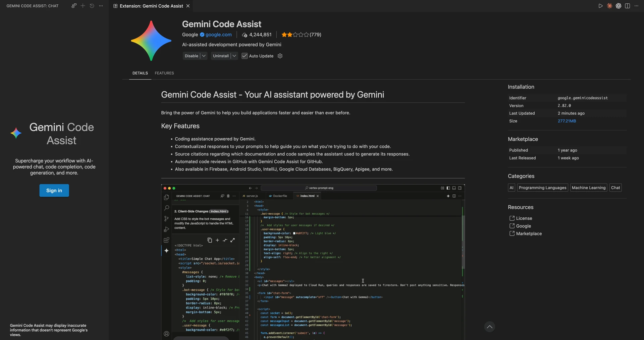
Task: Open the License resource link text
Action: coord(524,218)
